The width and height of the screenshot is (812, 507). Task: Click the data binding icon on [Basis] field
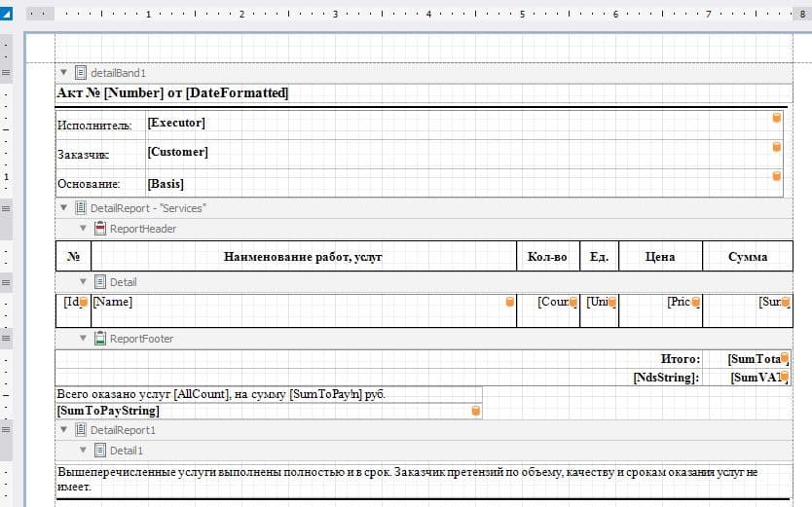(x=776, y=176)
